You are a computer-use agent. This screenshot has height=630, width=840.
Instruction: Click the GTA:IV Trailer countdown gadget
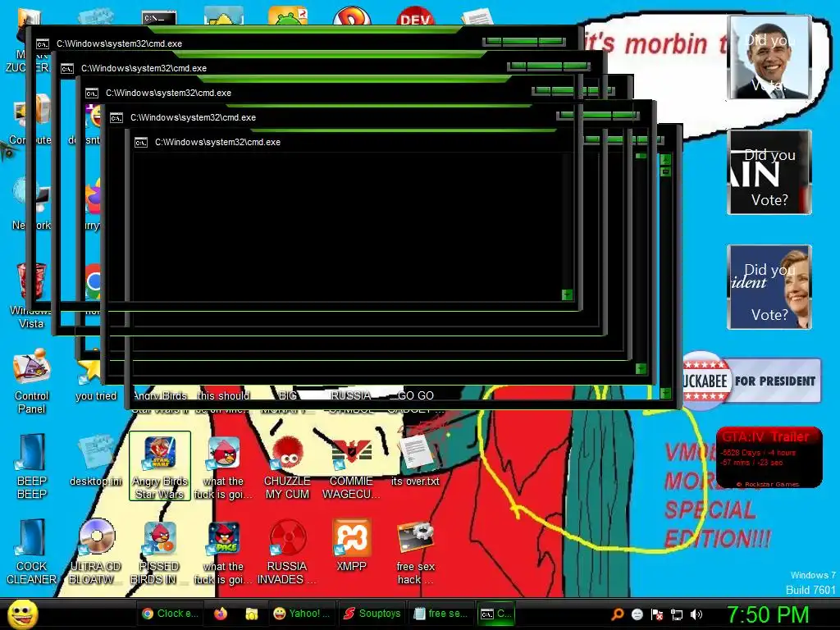click(x=769, y=457)
